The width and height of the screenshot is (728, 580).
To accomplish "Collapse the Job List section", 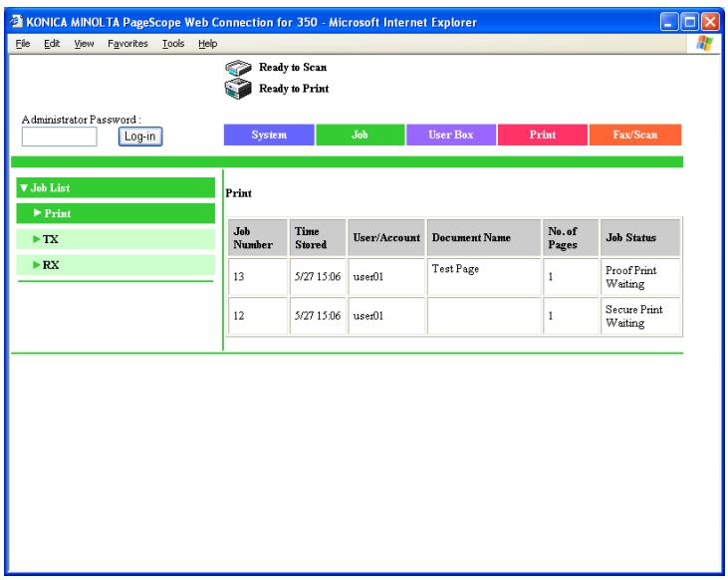I will tap(116, 187).
